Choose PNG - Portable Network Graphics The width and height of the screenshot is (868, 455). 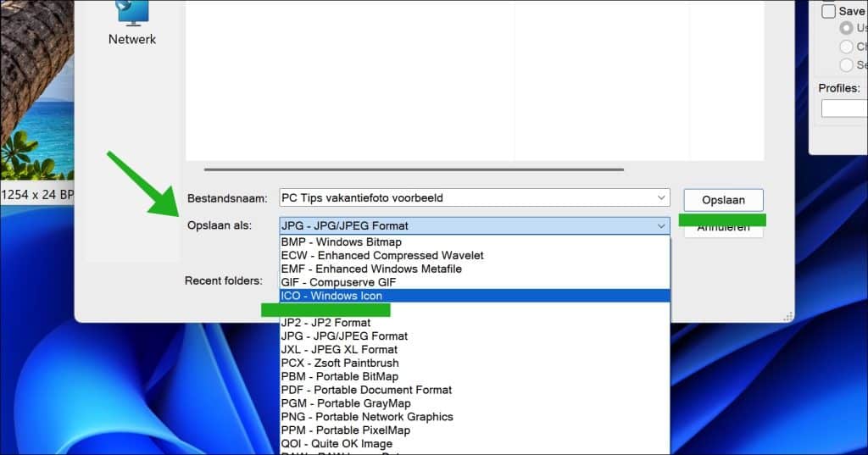click(475, 417)
